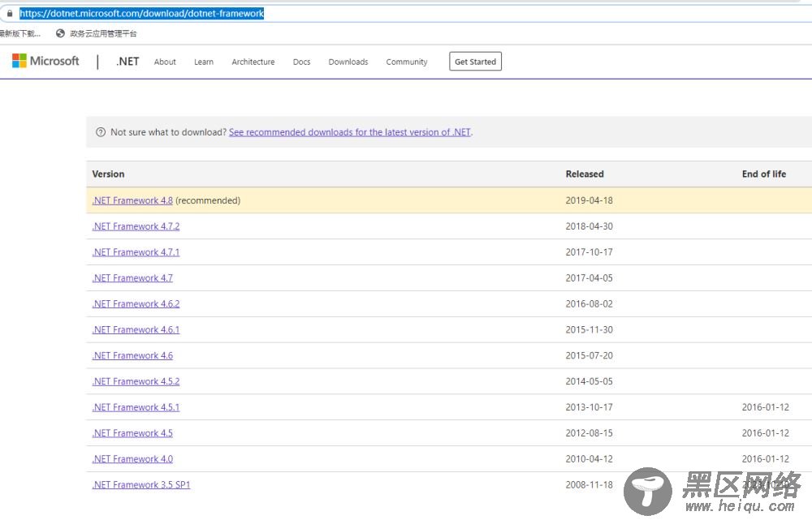Click the Microsoft logo
The height and width of the screenshot is (520, 812).
45,61
